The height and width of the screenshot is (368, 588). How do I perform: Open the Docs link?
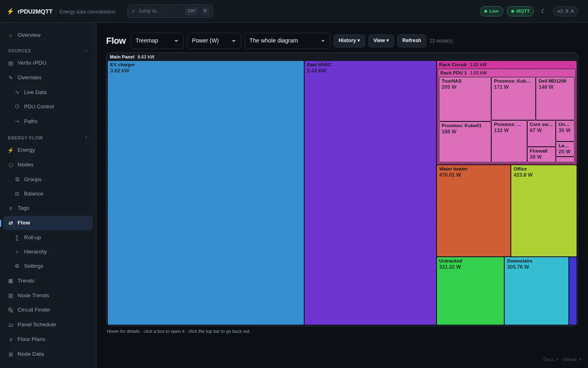pos(551,360)
